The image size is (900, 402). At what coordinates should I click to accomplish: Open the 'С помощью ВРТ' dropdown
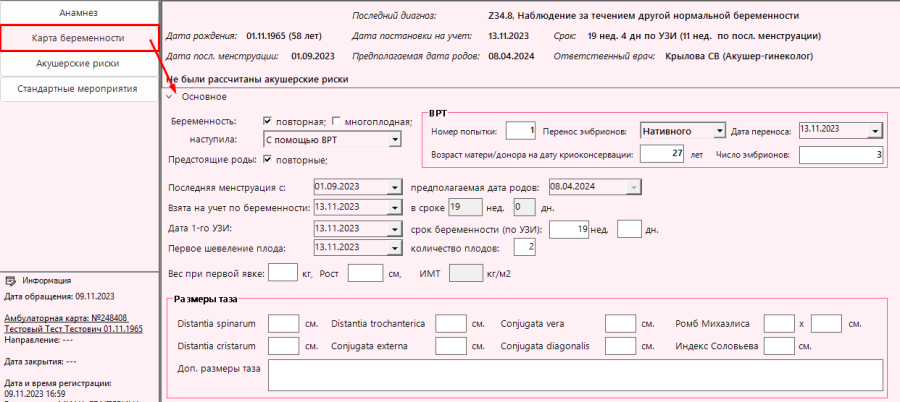point(394,139)
